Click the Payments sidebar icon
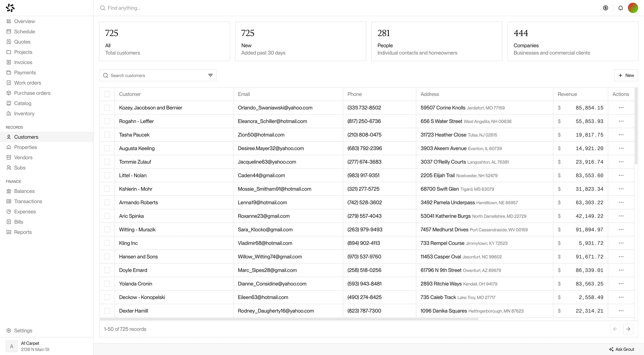Image resolution: width=644 pixels, height=355 pixels. pyautogui.click(x=9, y=73)
